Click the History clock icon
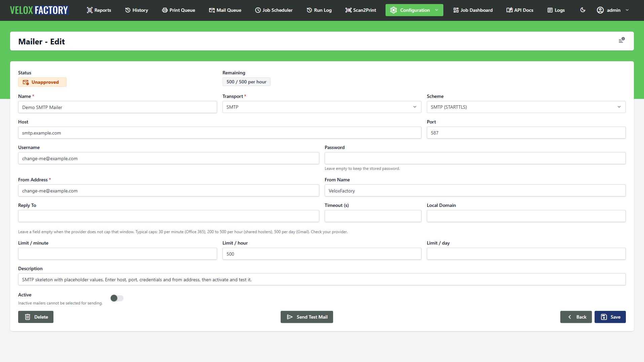The width and height of the screenshot is (644, 362). coord(128,10)
